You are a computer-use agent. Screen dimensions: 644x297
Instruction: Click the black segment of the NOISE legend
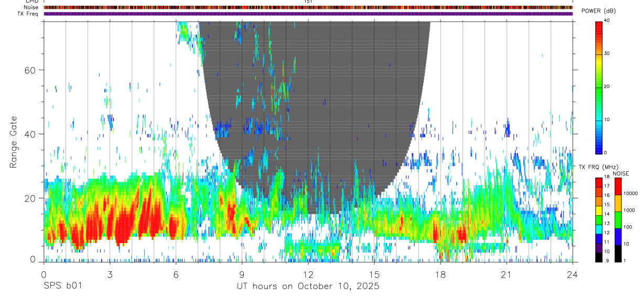click(x=618, y=253)
